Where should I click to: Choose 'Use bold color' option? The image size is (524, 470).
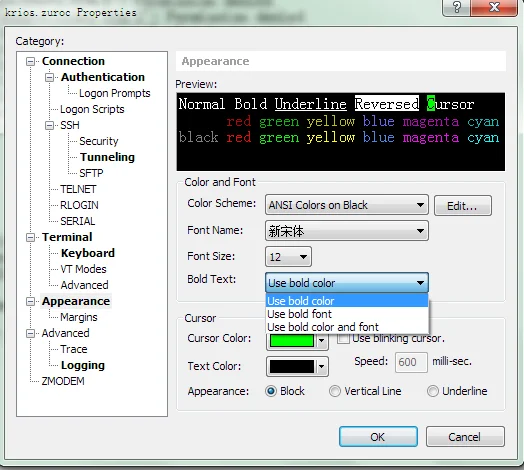pyautogui.click(x=347, y=301)
